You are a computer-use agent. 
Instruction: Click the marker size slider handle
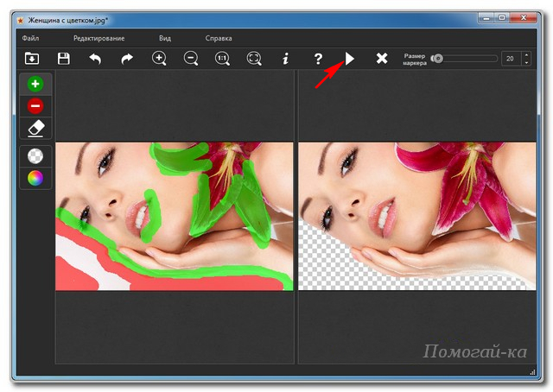coord(438,59)
